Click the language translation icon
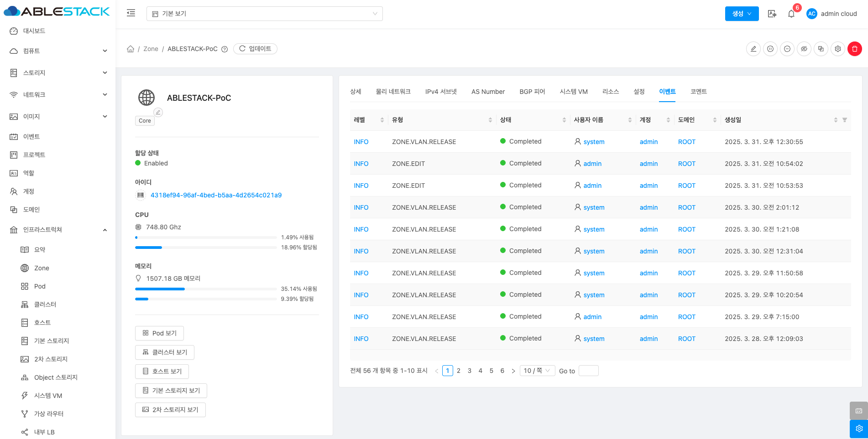 coord(772,14)
